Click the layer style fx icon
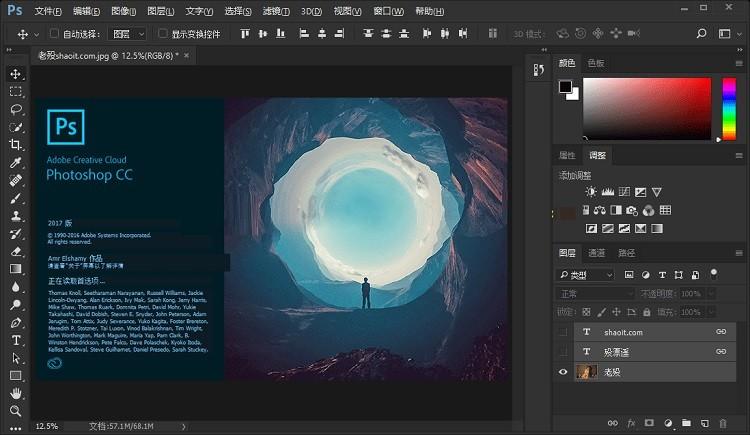 [631, 423]
